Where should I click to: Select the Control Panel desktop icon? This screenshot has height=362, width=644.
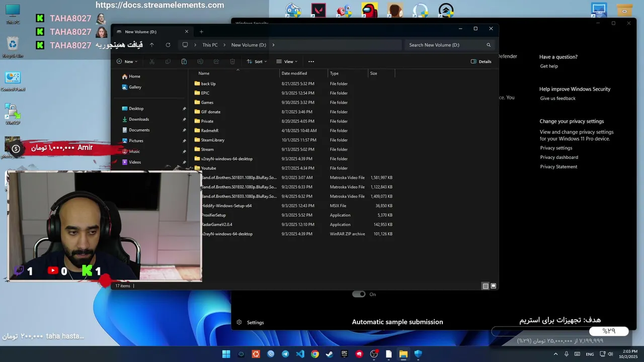[13, 81]
